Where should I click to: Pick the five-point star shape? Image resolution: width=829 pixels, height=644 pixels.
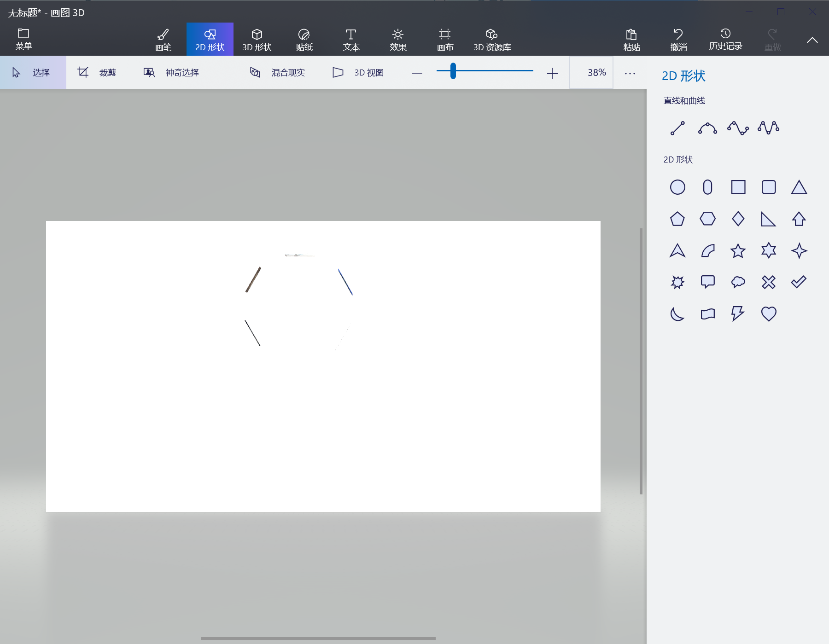tap(738, 251)
